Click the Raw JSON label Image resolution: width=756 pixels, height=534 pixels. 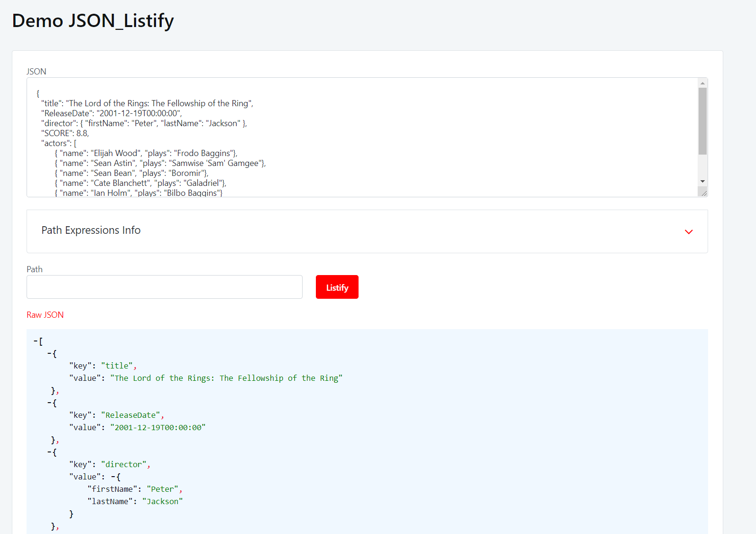tap(45, 315)
